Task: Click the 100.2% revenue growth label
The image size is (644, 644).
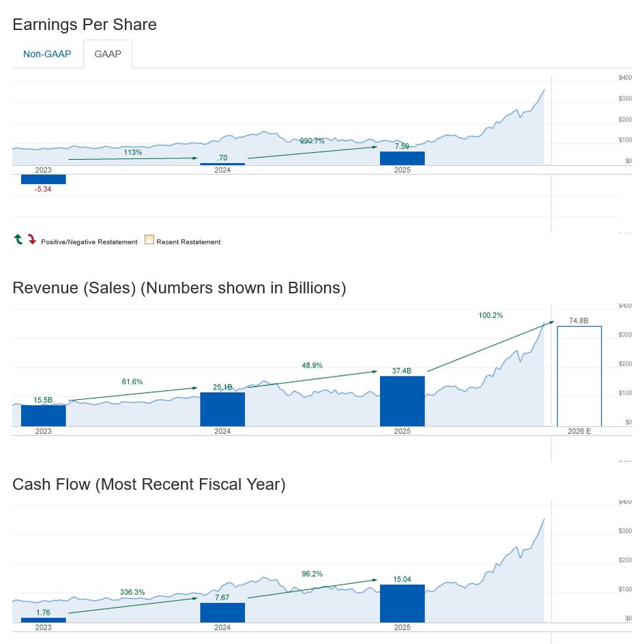Action: pos(491,315)
